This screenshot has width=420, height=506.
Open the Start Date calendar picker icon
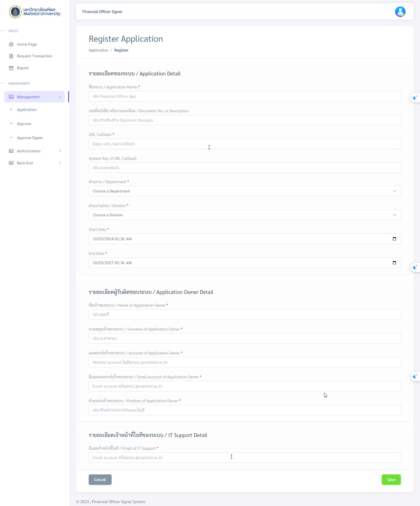pos(394,239)
